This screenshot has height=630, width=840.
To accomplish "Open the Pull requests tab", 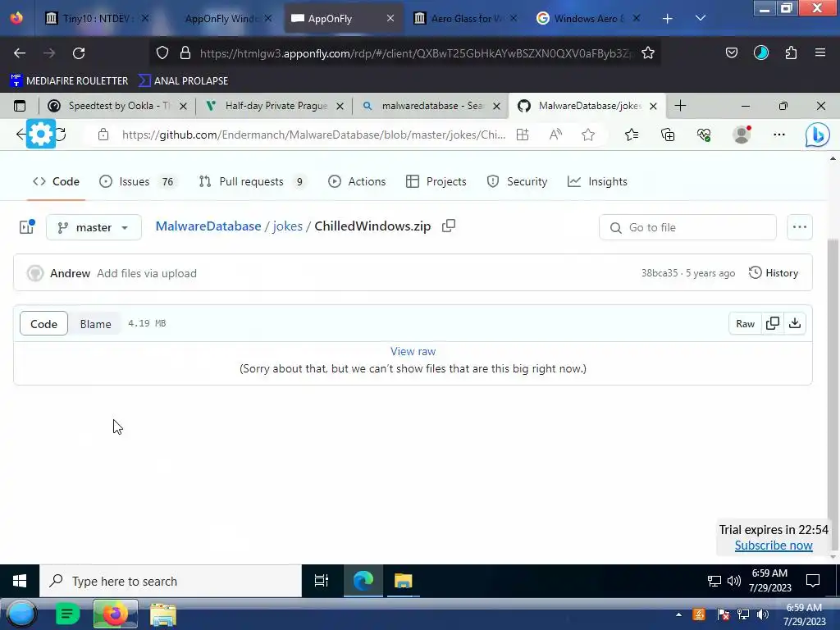I will pyautogui.click(x=252, y=181).
